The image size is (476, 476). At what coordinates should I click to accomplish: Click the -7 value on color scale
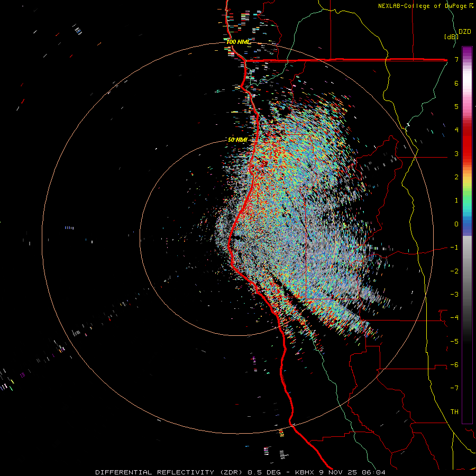coord(454,388)
